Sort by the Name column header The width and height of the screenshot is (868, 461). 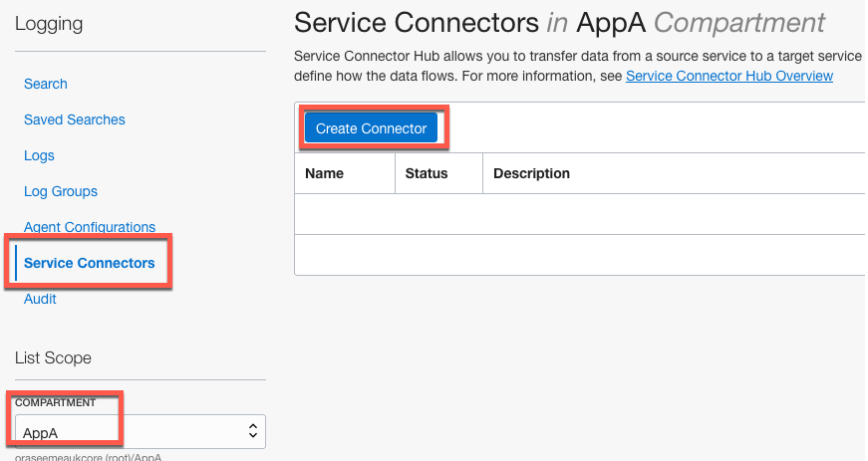[324, 173]
